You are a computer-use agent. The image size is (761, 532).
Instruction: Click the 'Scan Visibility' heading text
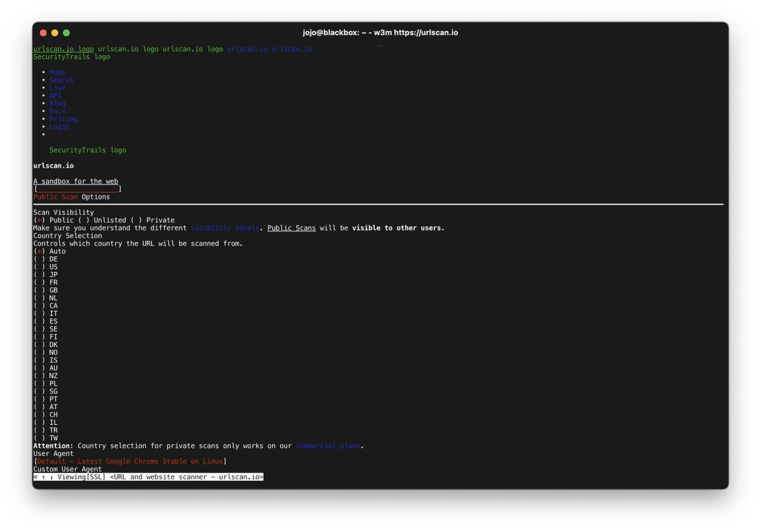63,212
